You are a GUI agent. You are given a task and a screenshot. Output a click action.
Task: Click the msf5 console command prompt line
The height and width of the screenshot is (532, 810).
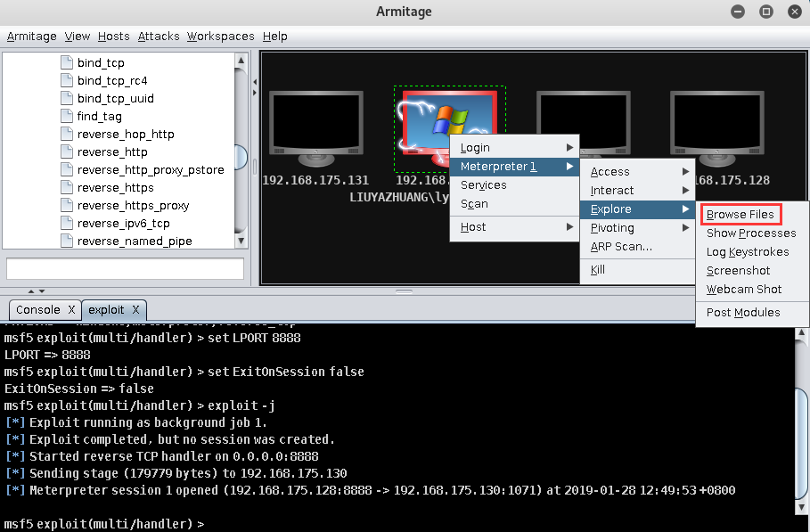coord(104,524)
